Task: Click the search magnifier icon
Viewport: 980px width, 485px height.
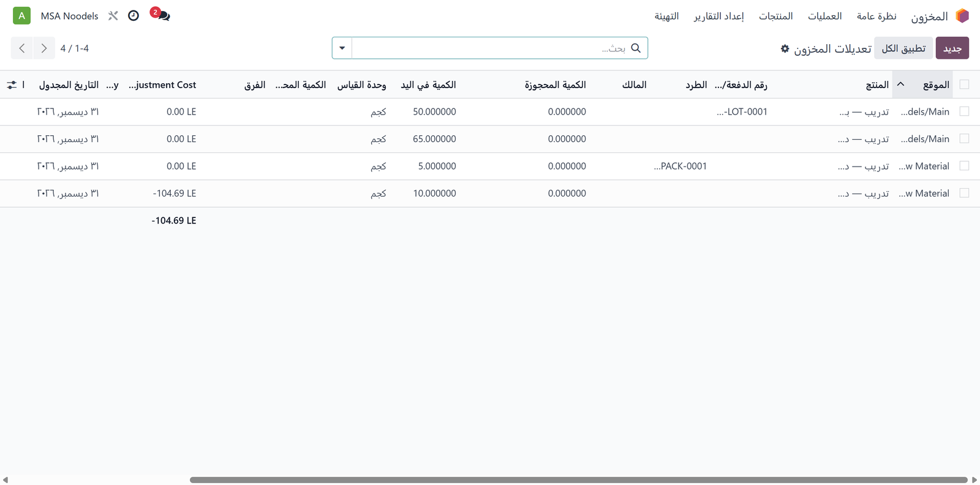Action: [x=636, y=48]
